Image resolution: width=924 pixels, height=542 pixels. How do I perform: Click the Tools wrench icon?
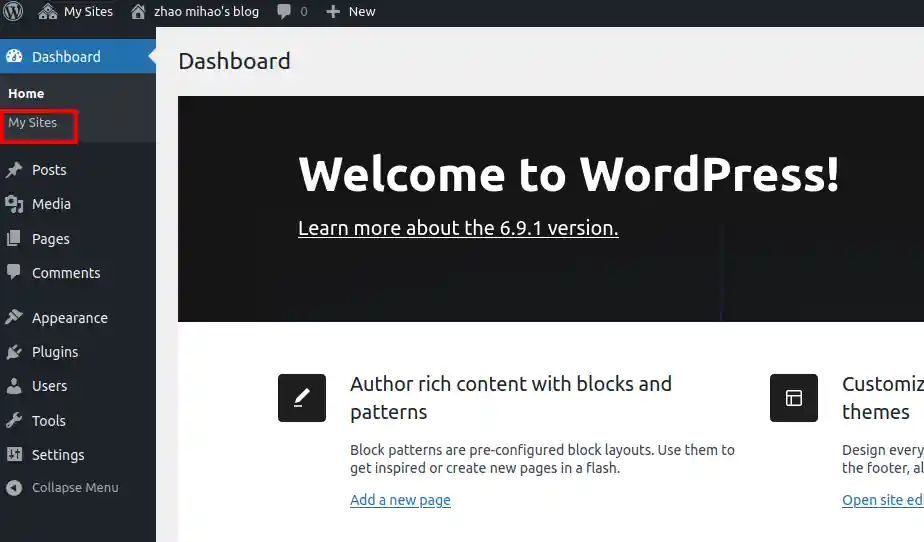(x=14, y=421)
